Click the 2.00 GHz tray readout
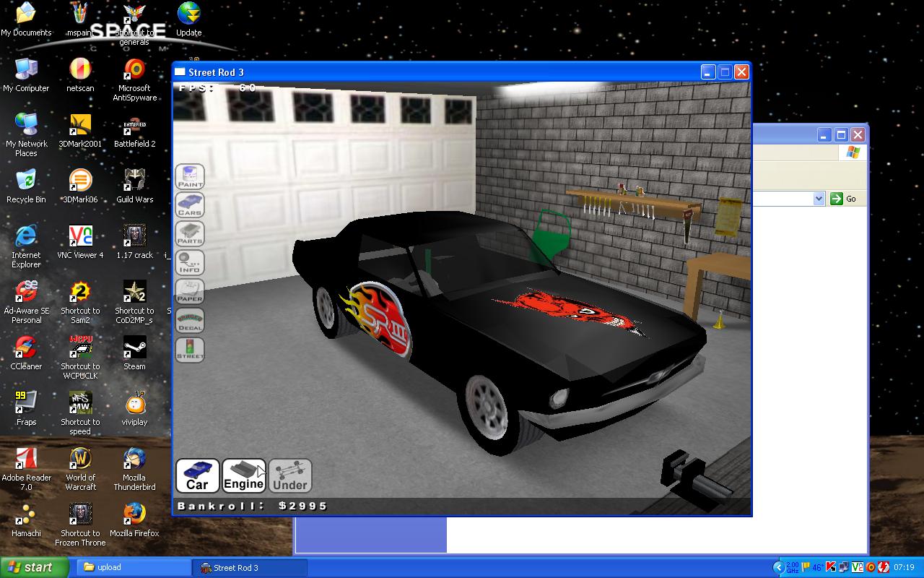Viewport: 924px width, 578px height. 793,567
